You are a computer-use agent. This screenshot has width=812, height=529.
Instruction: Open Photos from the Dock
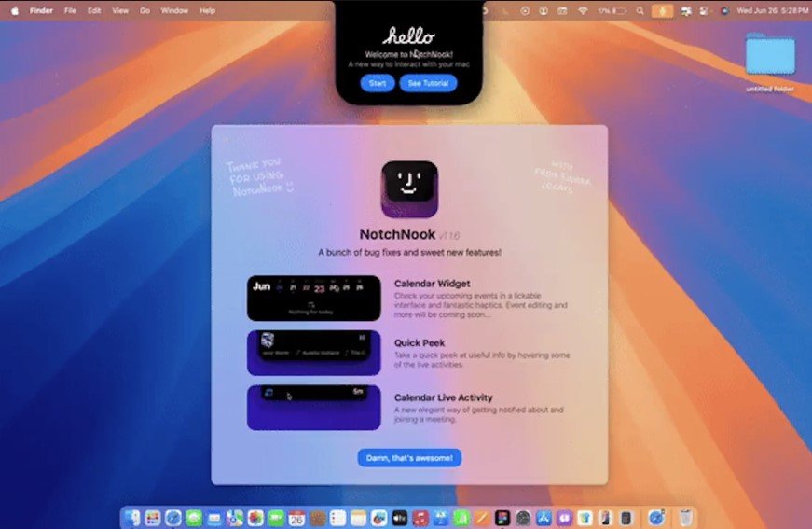pos(255,518)
